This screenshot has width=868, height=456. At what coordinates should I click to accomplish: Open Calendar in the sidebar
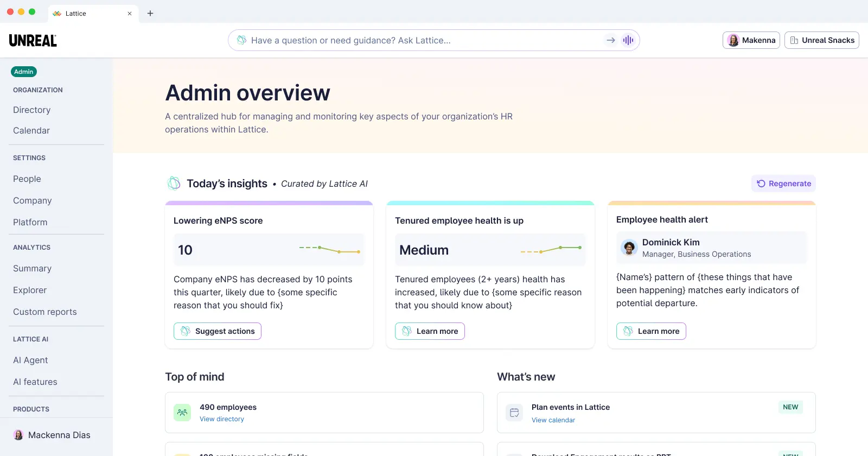(31, 130)
